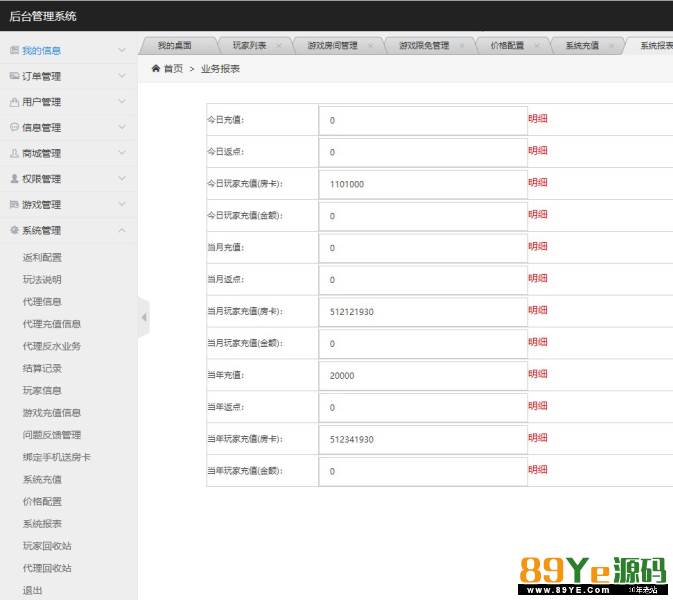Open 系统报表 in the sidebar

pyautogui.click(x=42, y=524)
